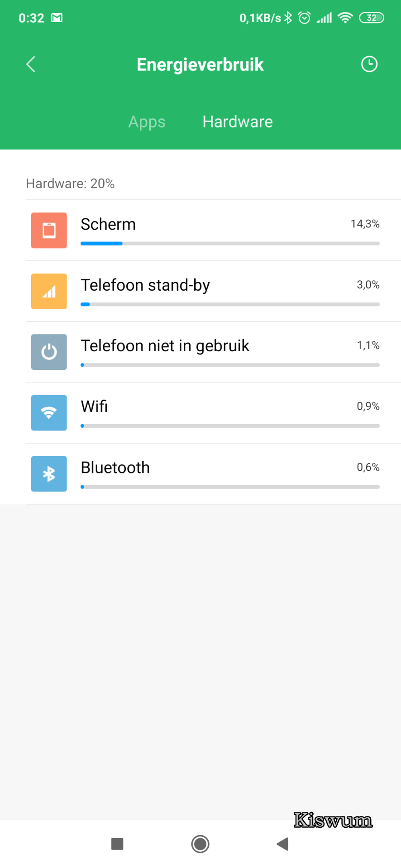Open Scherm energy usage details
This screenshot has height=868, width=401.
click(x=108, y=224)
